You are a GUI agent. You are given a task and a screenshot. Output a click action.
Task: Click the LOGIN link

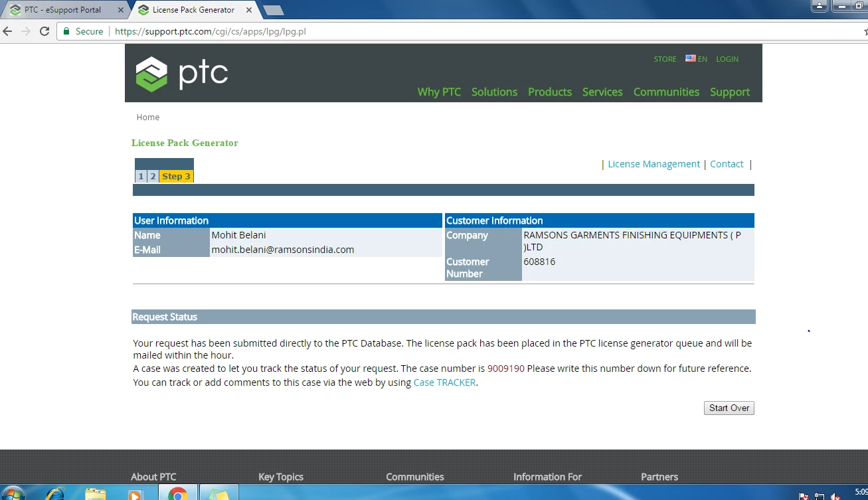[x=727, y=59]
